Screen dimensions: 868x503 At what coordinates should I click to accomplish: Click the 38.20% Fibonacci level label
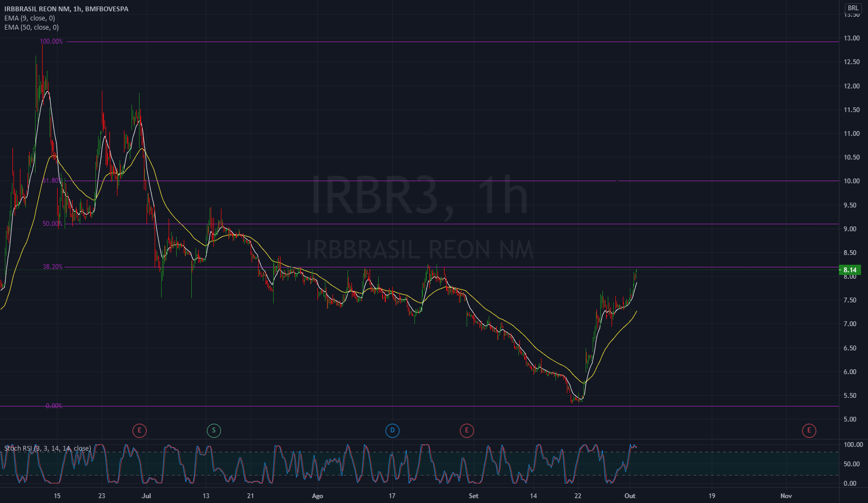[x=53, y=267]
